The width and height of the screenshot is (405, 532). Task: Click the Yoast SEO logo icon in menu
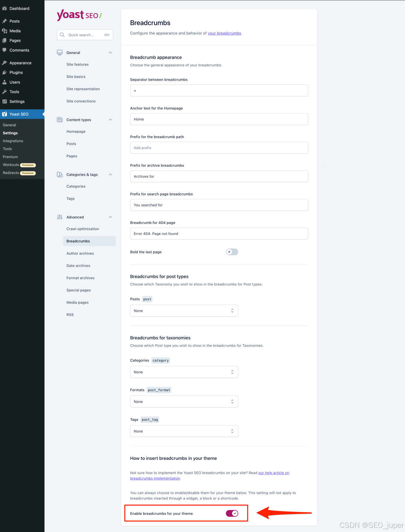click(x=4, y=114)
